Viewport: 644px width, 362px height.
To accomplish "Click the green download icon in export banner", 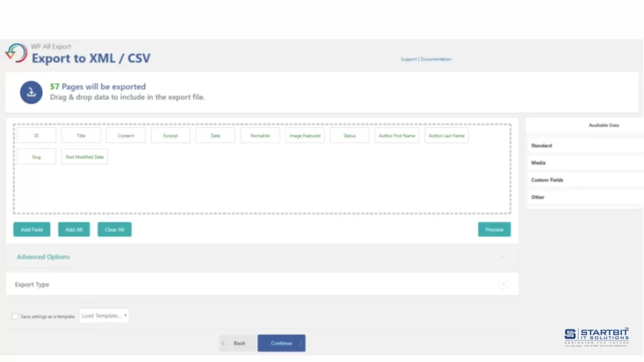I will pos(31,92).
